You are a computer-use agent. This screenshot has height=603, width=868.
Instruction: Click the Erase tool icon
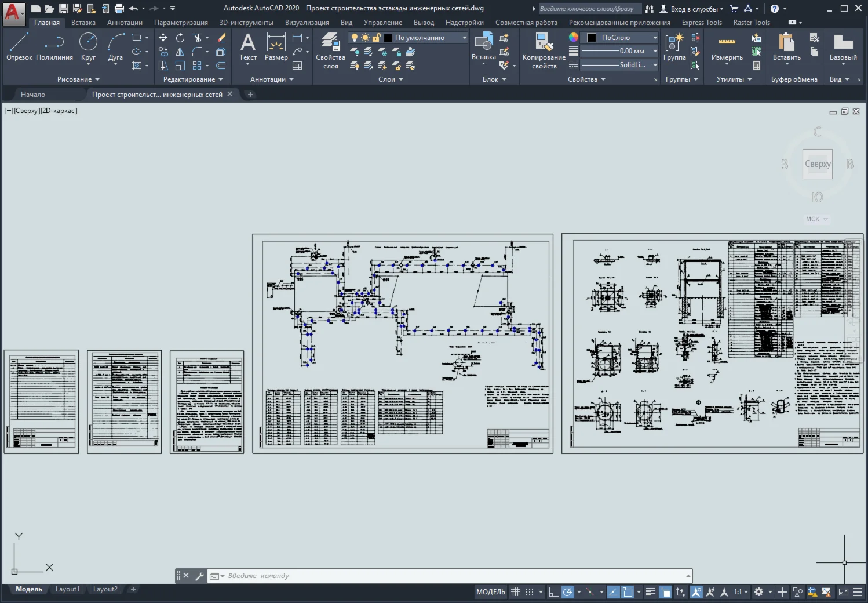coord(221,38)
